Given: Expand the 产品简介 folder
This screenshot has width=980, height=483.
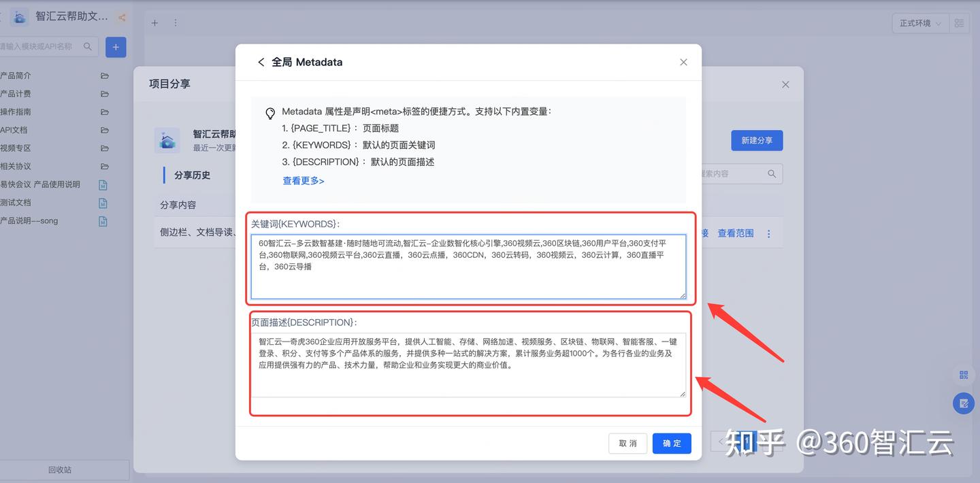Looking at the screenshot, I should [16, 76].
